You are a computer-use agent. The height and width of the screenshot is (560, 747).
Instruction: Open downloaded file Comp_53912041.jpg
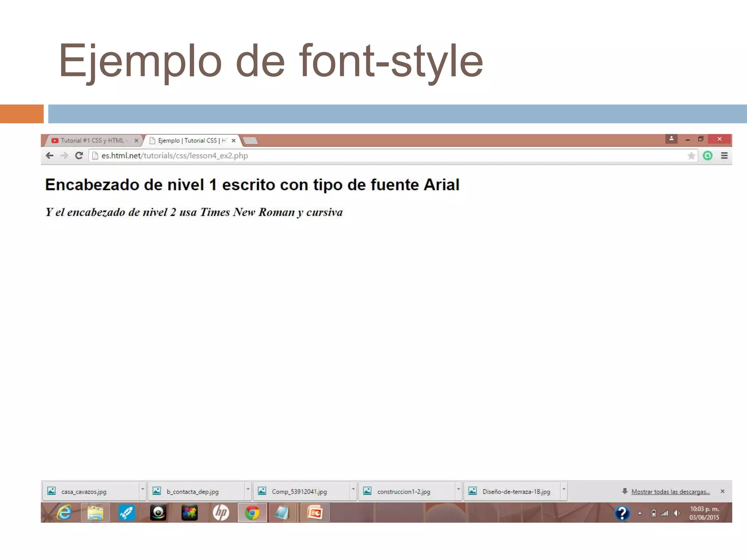[302, 491]
